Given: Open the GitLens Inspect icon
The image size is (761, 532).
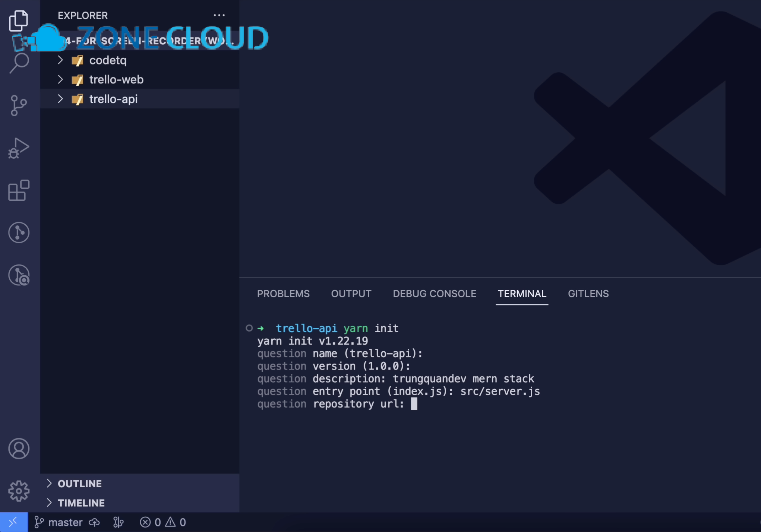Looking at the screenshot, I should coord(19,275).
